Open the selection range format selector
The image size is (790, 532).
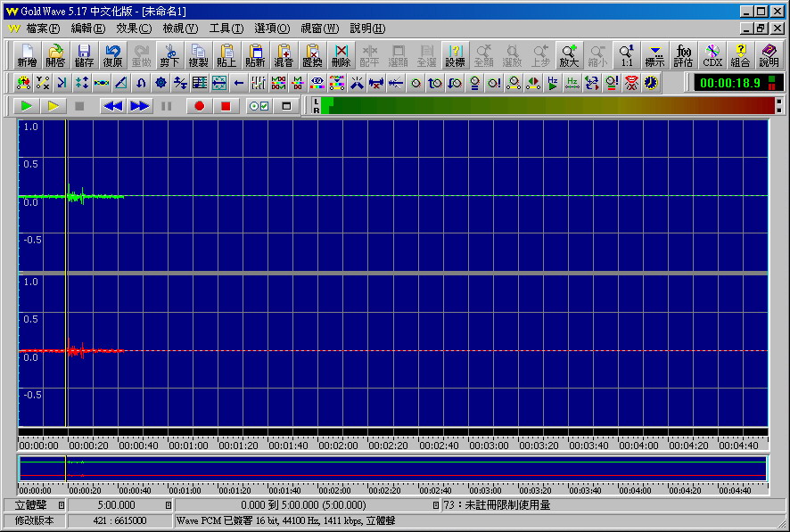tap(435, 505)
